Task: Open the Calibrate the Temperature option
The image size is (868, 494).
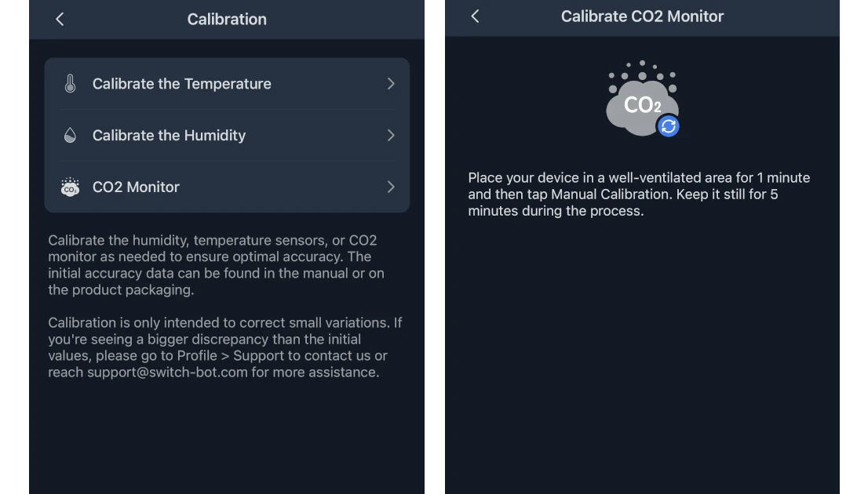Action: (x=182, y=83)
